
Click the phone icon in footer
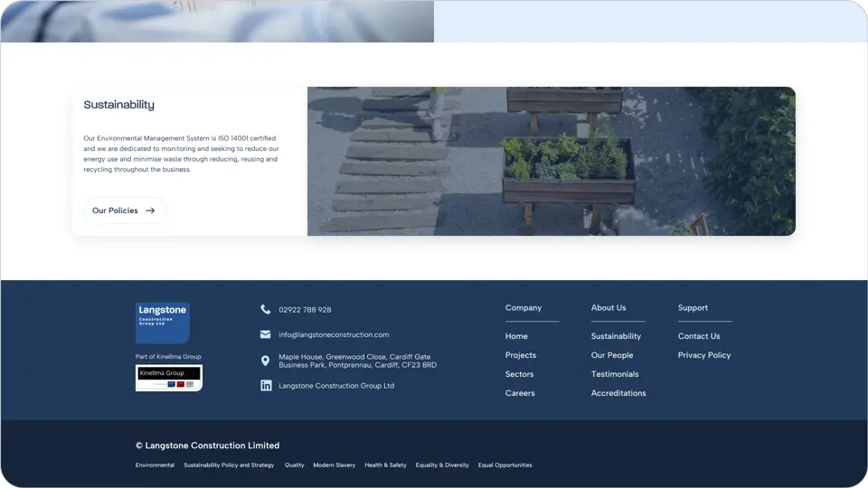pos(266,310)
